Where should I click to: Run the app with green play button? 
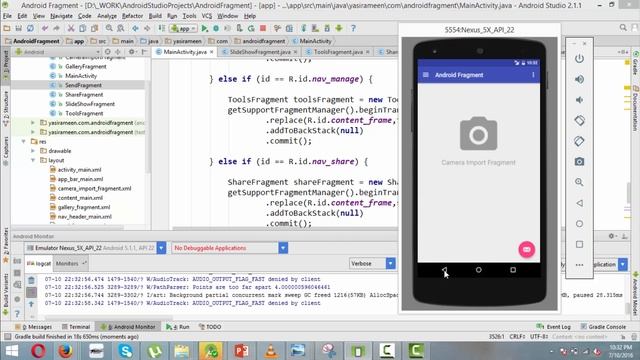(205, 29)
